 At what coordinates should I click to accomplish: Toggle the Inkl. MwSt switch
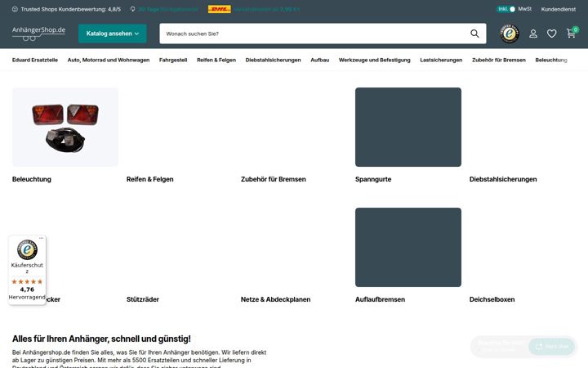(506, 9)
